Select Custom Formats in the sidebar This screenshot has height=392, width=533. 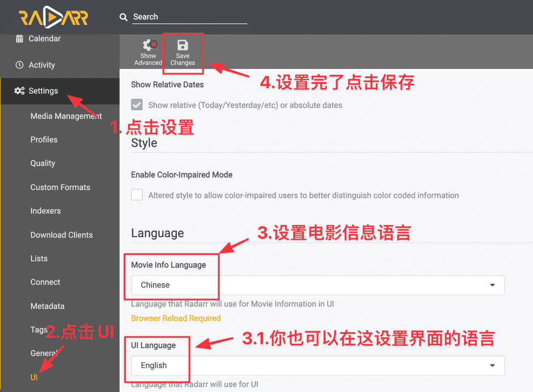coord(60,187)
